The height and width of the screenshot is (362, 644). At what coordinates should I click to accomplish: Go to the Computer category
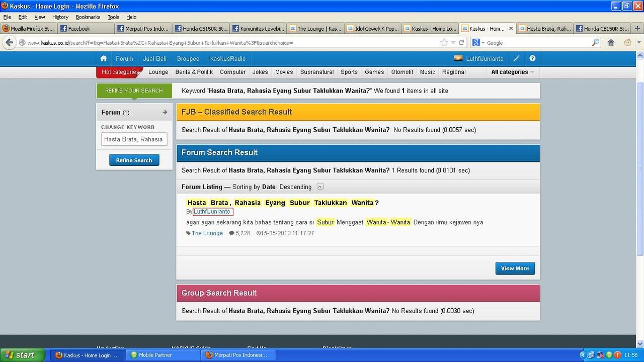pyautogui.click(x=232, y=72)
